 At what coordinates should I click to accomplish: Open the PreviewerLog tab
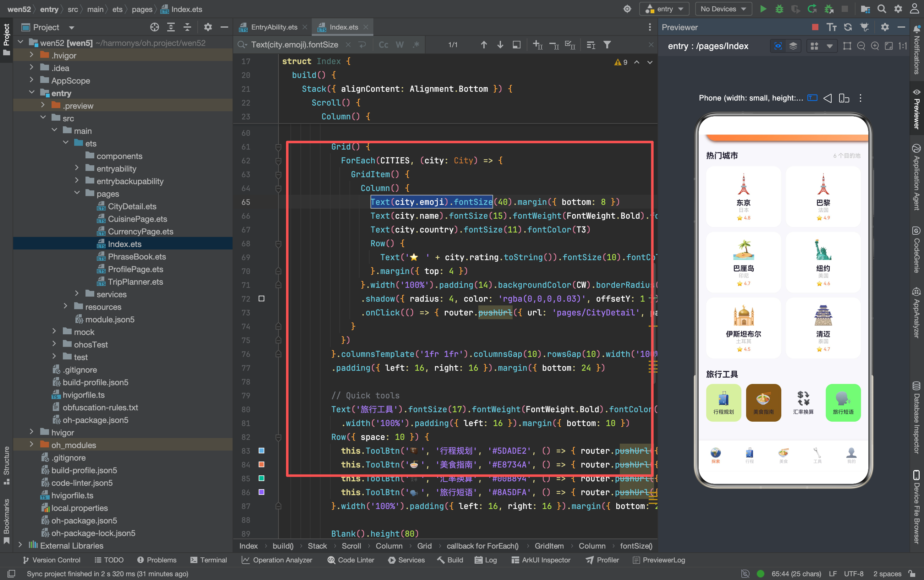pos(658,560)
